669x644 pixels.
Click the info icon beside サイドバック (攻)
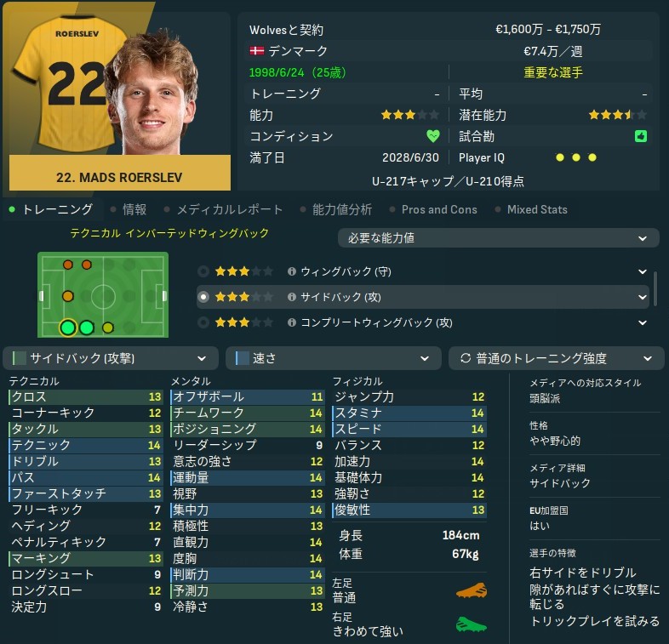tap(291, 297)
